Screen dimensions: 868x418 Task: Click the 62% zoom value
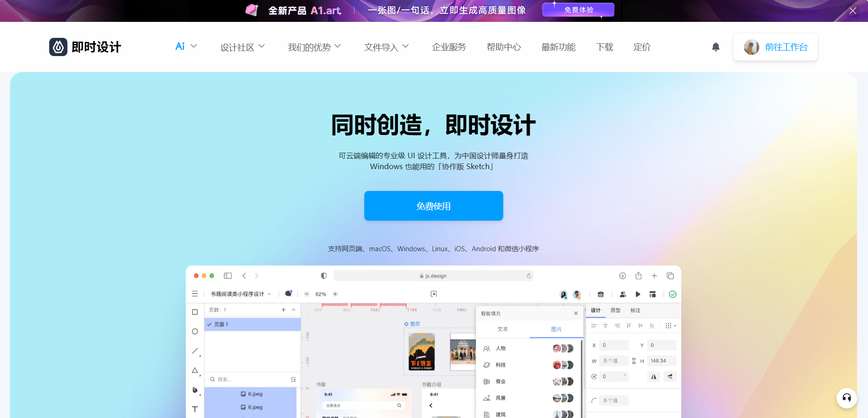(x=321, y=294)
